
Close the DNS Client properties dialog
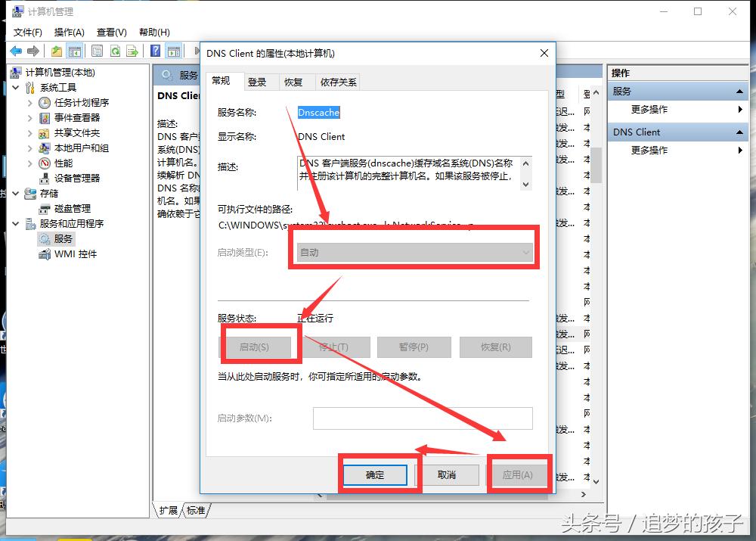point(544,53)
